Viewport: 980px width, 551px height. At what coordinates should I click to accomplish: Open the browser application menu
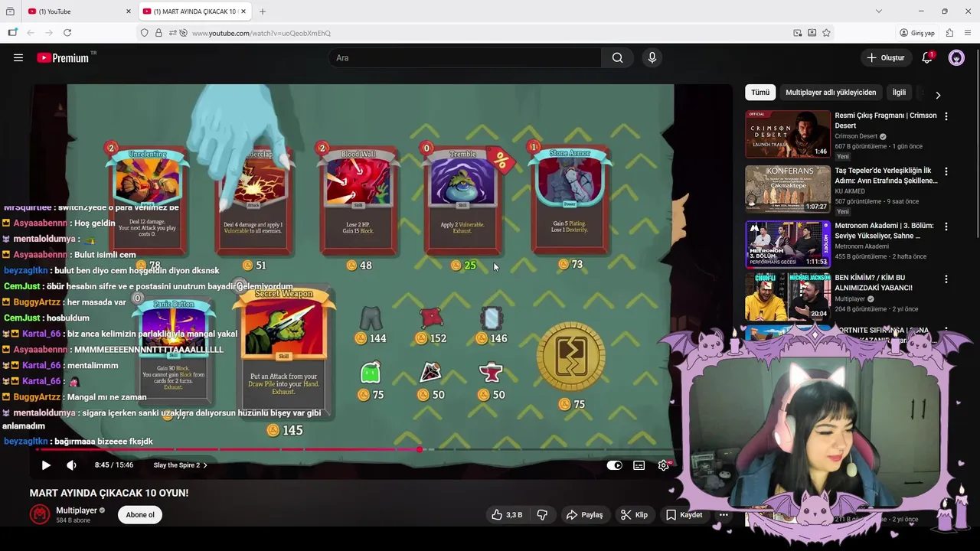[968, 33]
